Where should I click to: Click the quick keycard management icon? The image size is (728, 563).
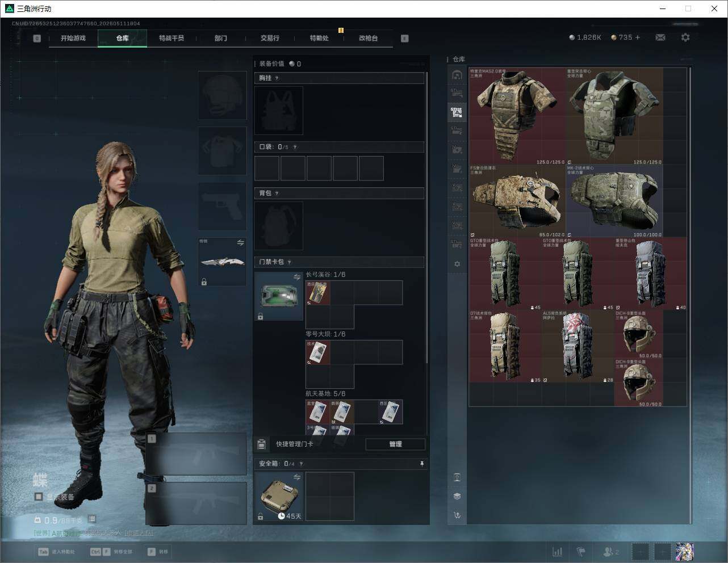(x=262, y=444)
